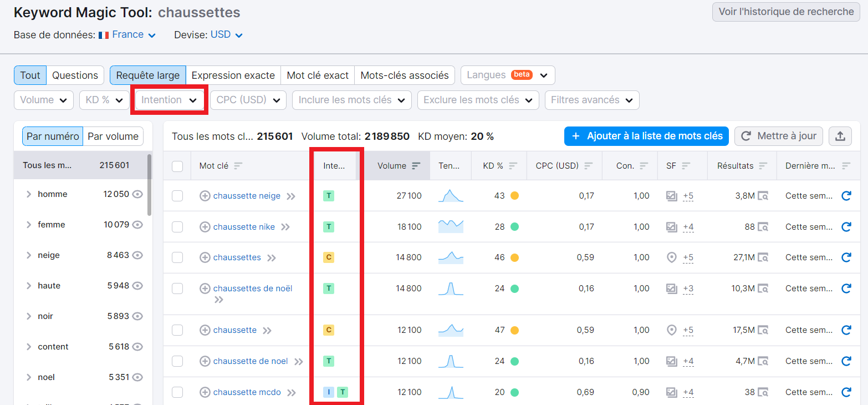Open the Intention filter dropdown
The image size is (868, 405).
[x=169, y=100]
